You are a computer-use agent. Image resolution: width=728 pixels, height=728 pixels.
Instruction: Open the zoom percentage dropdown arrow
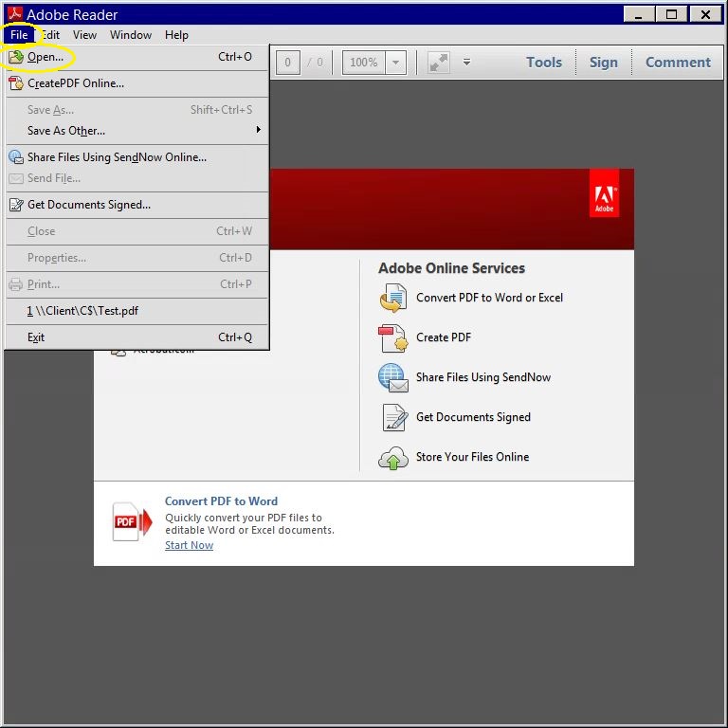[395, 63]
